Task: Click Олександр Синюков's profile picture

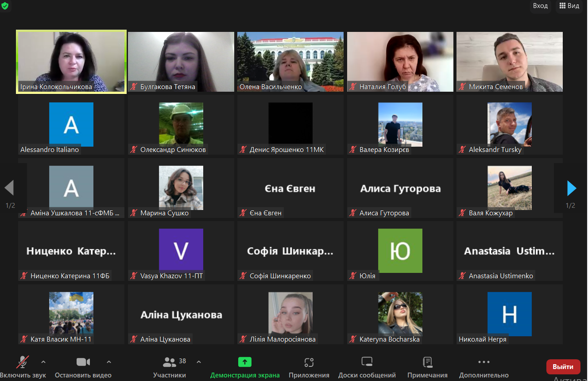Action: [x=181, y=124]
